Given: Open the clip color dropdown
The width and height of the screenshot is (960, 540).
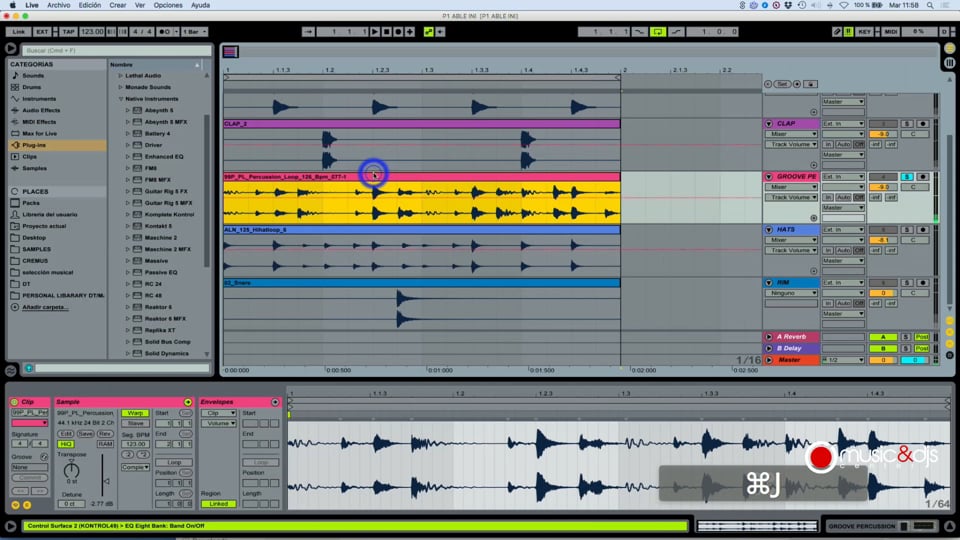Looking at the screenshot, I should 29,423.
